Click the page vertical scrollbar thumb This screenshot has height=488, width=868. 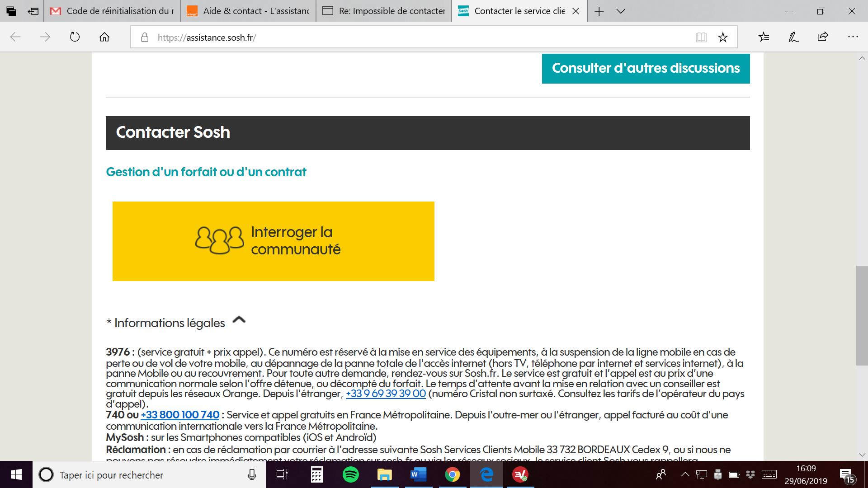pyautogui.click(x=862, y=315)
